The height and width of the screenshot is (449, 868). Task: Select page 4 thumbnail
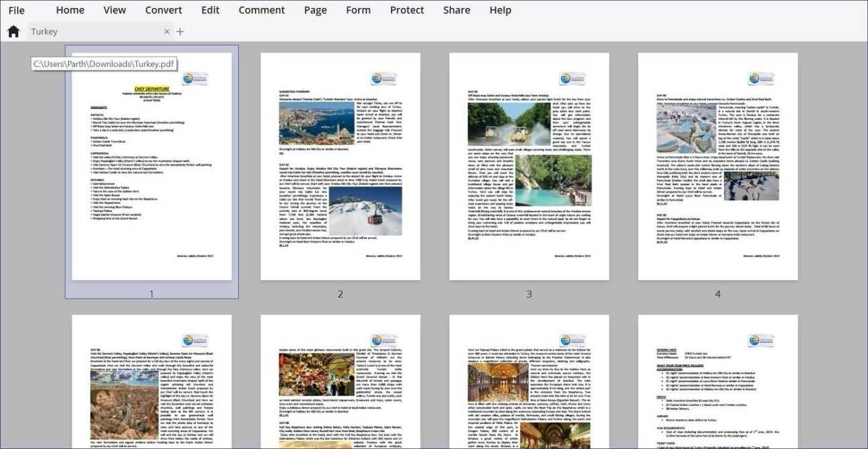pos(718,166)
